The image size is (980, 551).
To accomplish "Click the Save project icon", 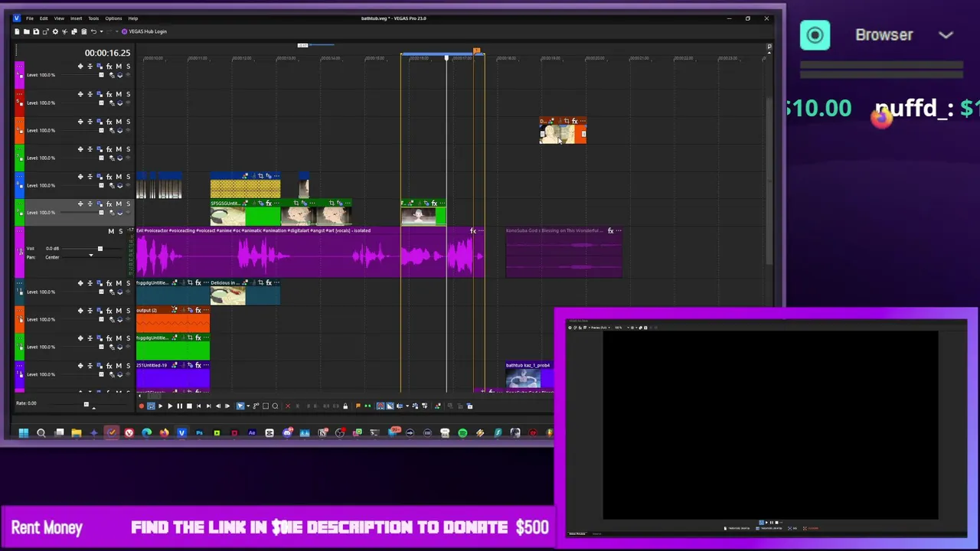I will click(x=36, y=31).
